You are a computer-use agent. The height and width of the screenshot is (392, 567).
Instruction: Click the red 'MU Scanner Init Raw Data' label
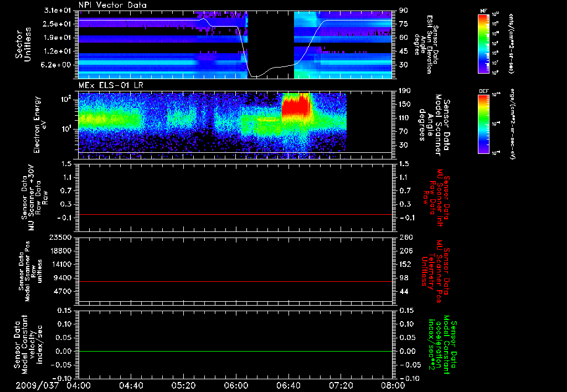[436, 198]
